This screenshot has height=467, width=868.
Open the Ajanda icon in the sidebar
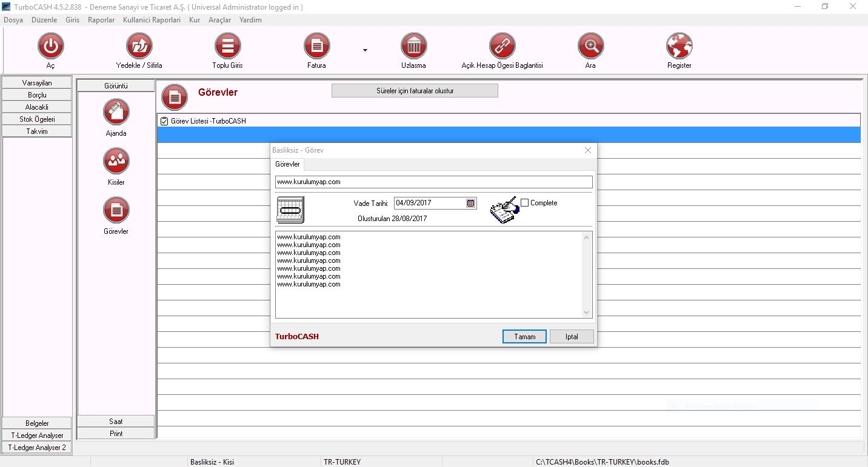click(116, 112)
